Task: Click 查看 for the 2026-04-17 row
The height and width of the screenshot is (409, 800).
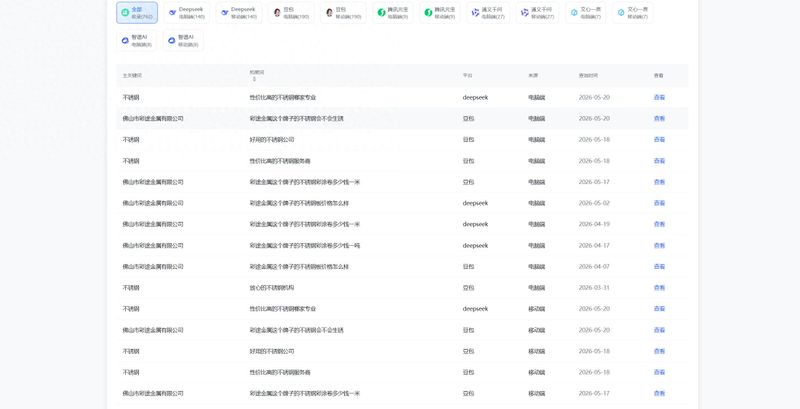Action: click(x=659, y=245)
